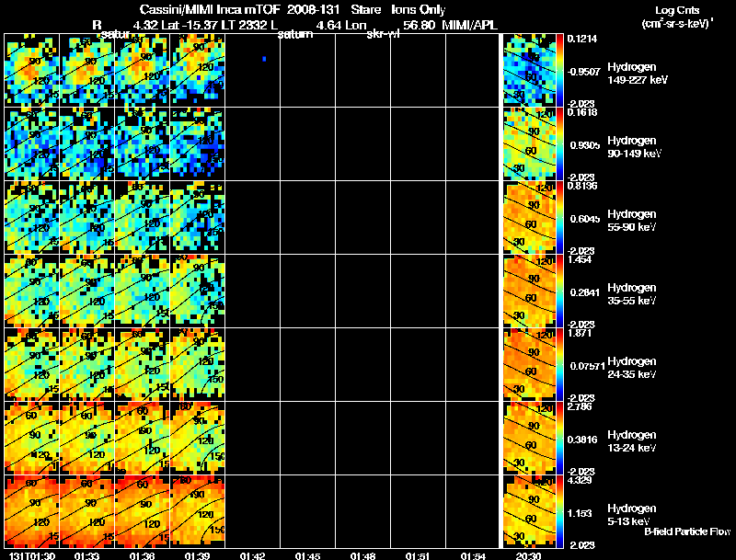Click the Hydrogen 13-24 keV label
Image resolution: width=736 pixels, height=560 pixels.
tap(632, 440)
